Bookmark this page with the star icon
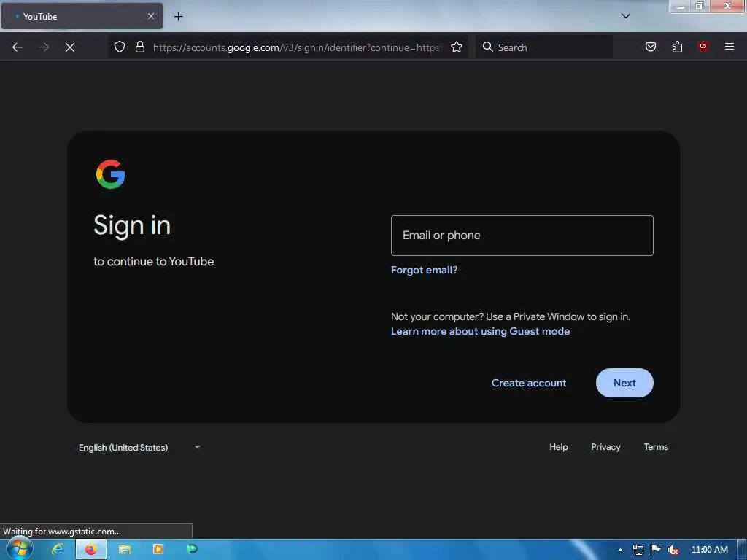Viewport: 747px width, 560px height. point(457,47)
